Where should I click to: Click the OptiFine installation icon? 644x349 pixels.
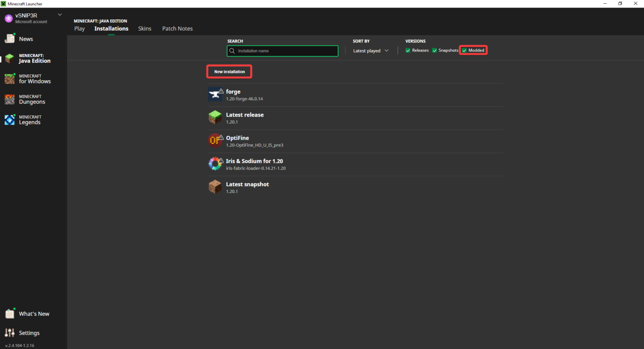coord(215,141)
